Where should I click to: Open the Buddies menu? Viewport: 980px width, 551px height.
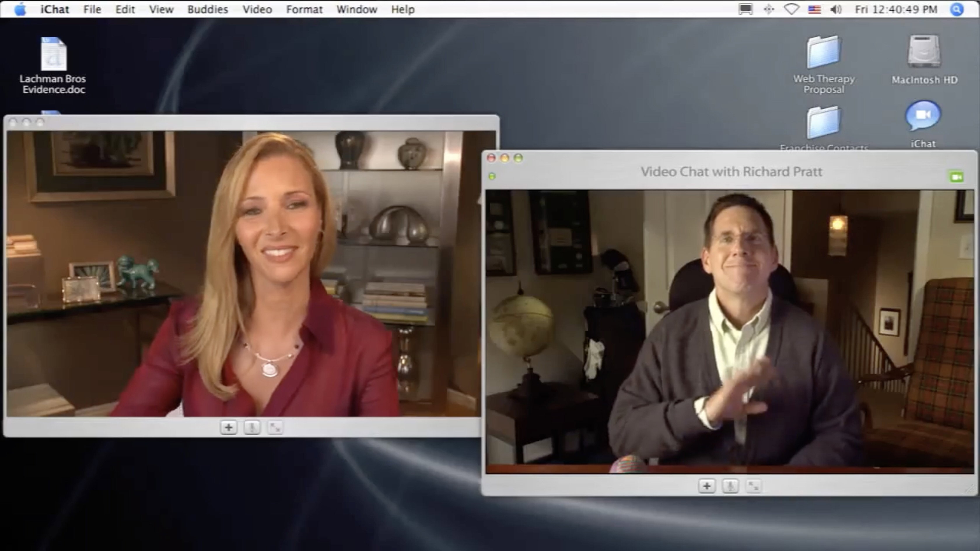pyautogui.click(x=208, y=9)
